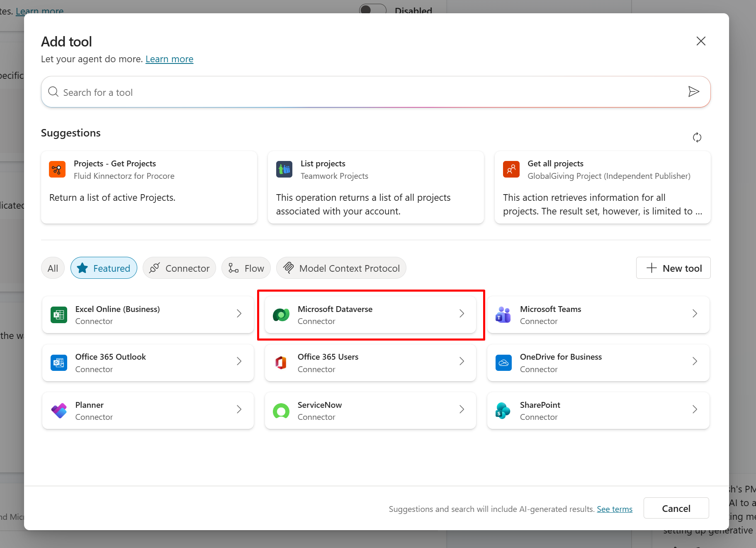756x548 pixels.
Task: Switch to the All filter tab
Action: point(53,268)
